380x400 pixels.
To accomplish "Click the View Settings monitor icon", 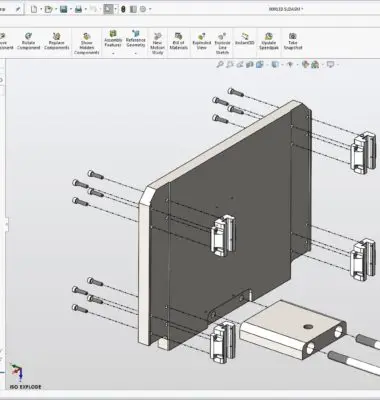I will click(x=330, y=64).
